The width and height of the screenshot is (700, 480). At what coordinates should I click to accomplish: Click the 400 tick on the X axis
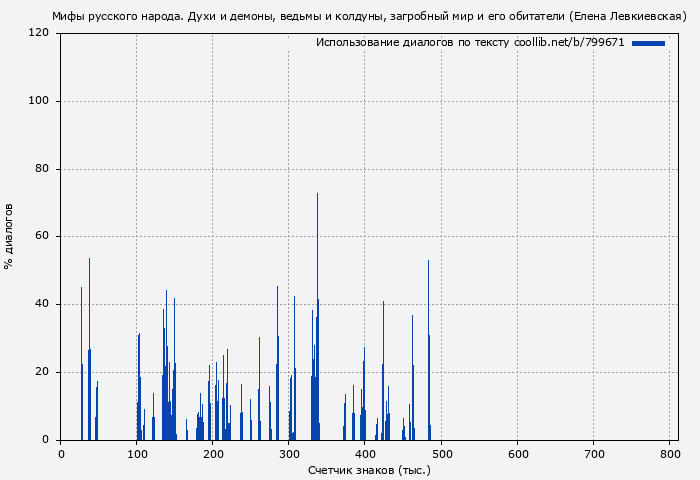coord(365,454)
